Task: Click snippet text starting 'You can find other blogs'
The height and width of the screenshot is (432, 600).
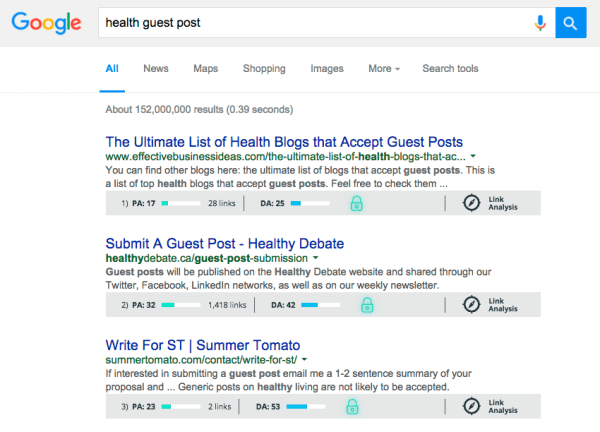Action: click(300, 177)
